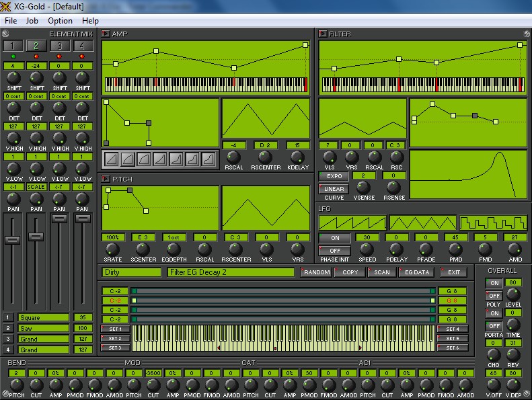Click the PITCH section play icon
Image resolution: width=532 pixels, height=400 pixels.
[106, 179]
